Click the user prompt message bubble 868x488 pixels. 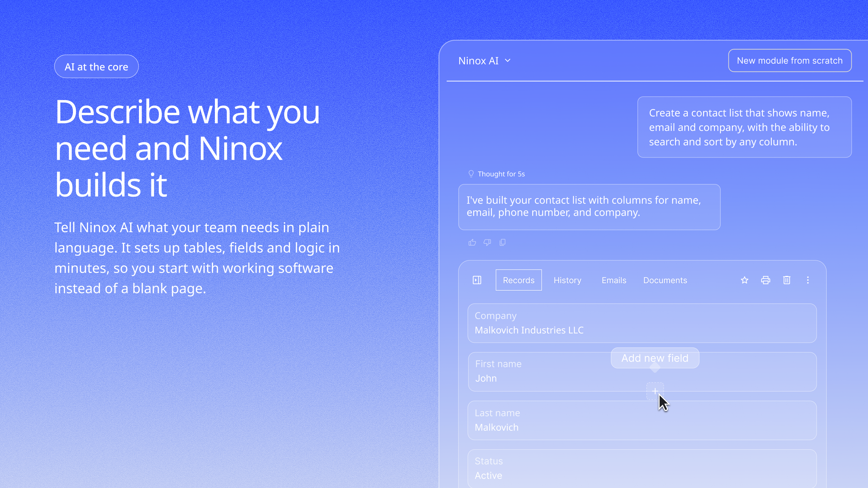[x=744, y=127]
